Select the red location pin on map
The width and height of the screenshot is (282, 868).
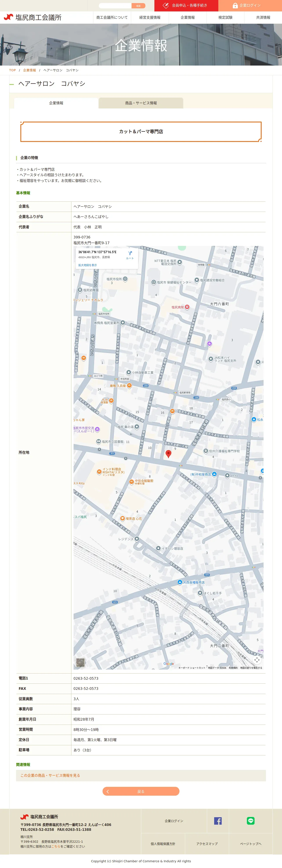tap(169, 454)
